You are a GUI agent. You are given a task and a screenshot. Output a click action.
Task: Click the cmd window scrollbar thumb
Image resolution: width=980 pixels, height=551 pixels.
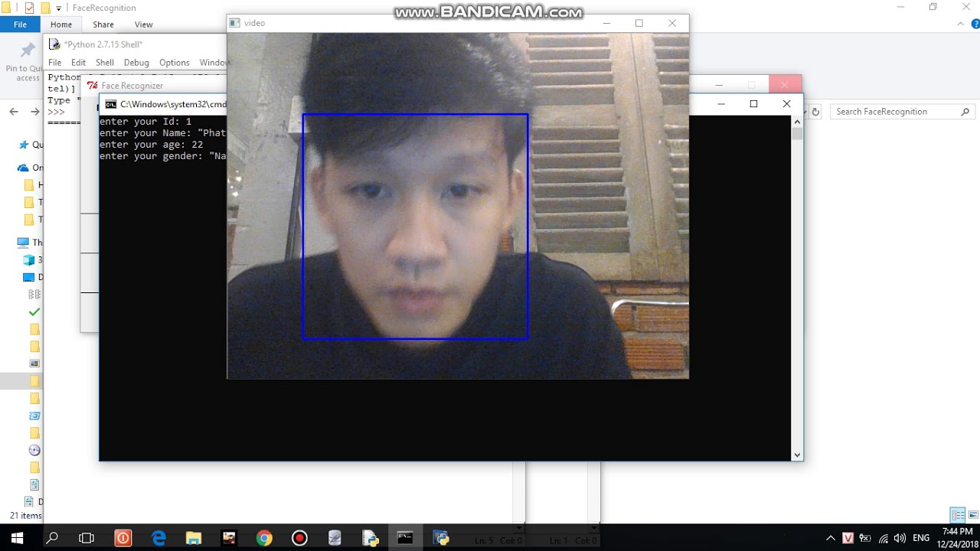tap(797, 133)
